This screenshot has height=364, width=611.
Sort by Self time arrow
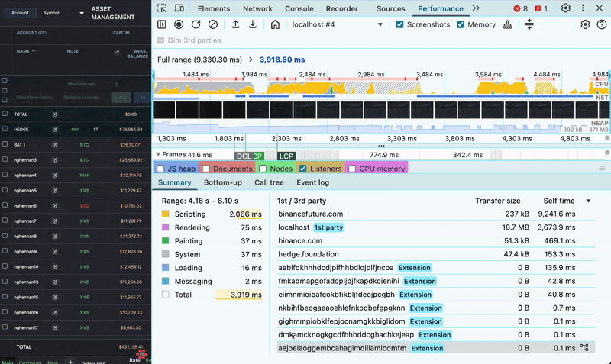coord(588,201)
